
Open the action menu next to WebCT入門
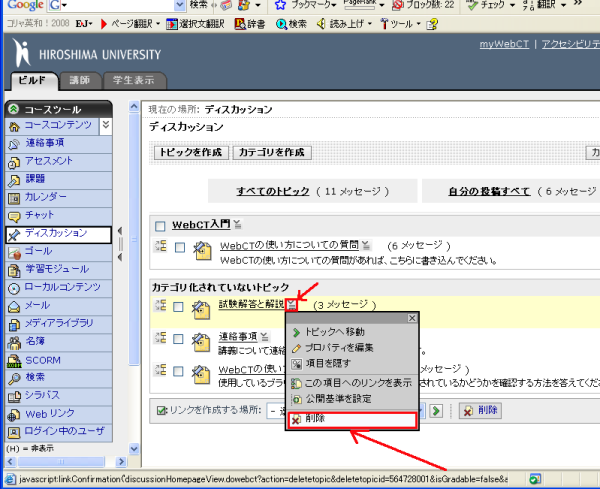pyautogui.click(x=238, y=224)
